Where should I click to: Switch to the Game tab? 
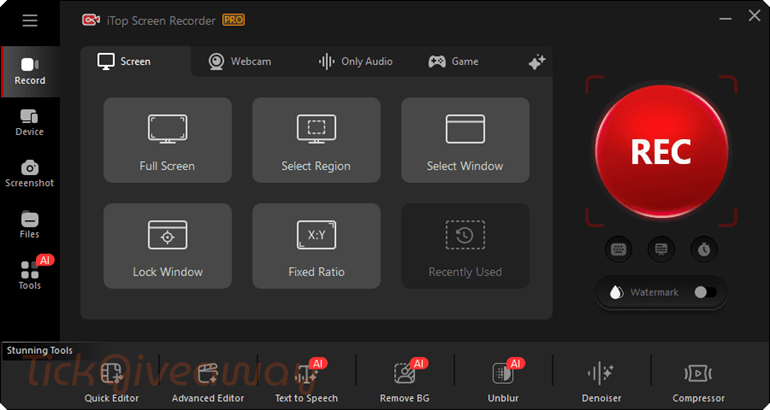click(453, 61)
